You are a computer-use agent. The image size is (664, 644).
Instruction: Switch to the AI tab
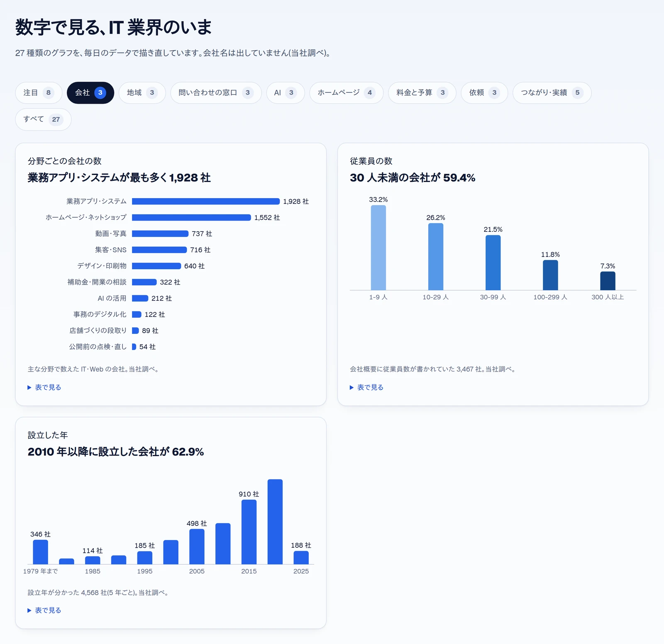pos(285,93)
